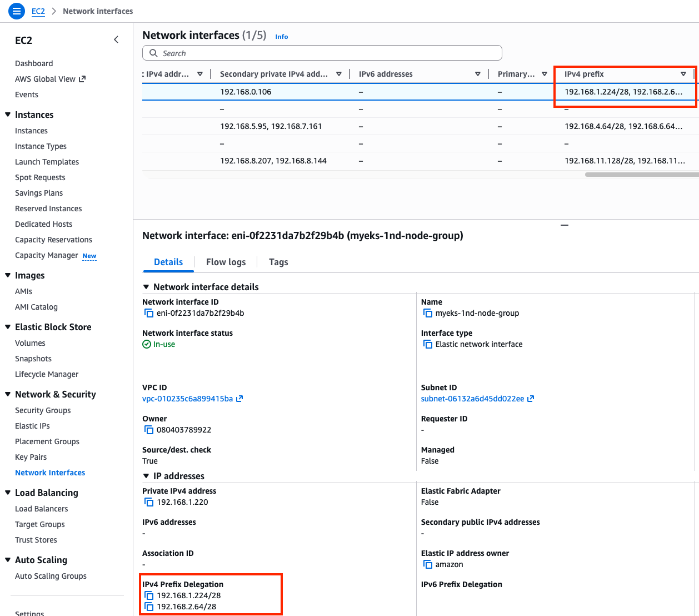Copy the Elastic IP address owner value
Image resolution: width=699 pixels, height=616 pixels.
click(428, 564)
